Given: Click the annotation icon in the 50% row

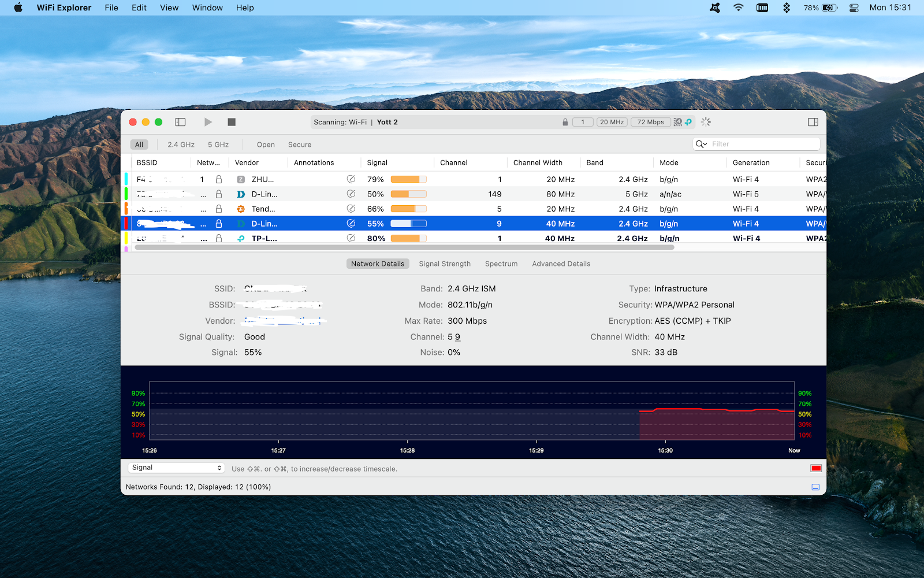Looking at the screenshot, I should point(351,194).
